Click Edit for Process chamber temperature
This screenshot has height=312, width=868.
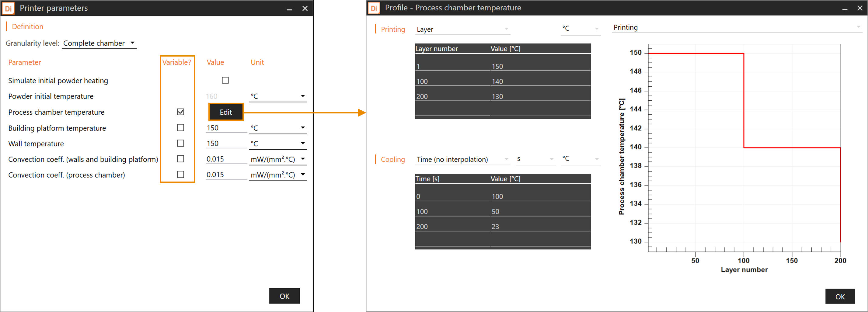point(225,112)
